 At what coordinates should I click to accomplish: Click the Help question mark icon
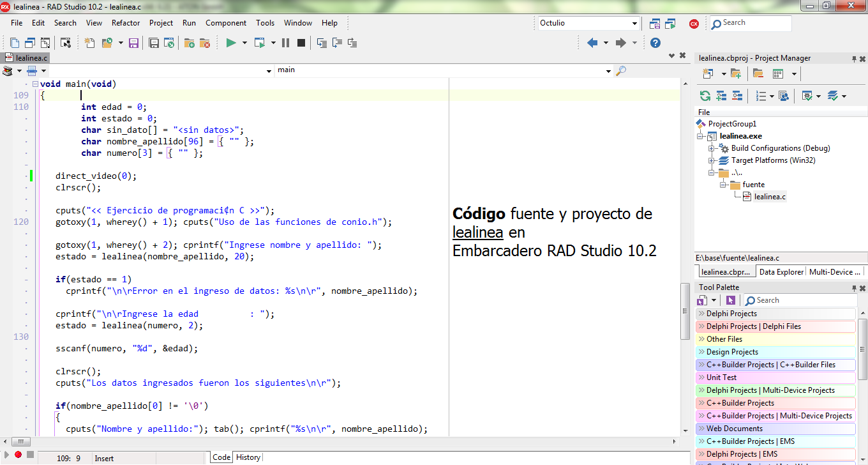pyautogui.click(x=655, y=43)
